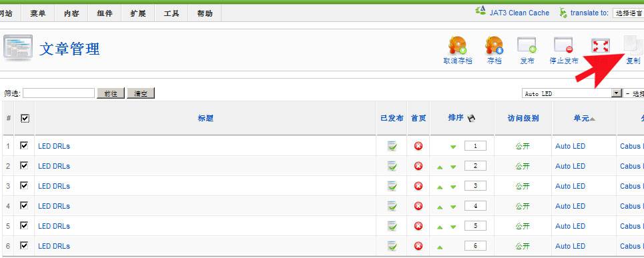Toggle published status icon in row 5

click(392, 227)
